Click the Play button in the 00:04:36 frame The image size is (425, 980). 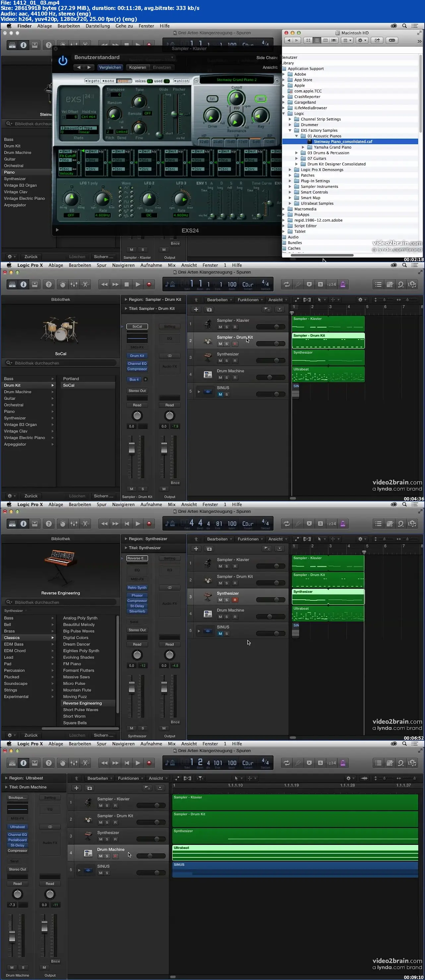138,284
